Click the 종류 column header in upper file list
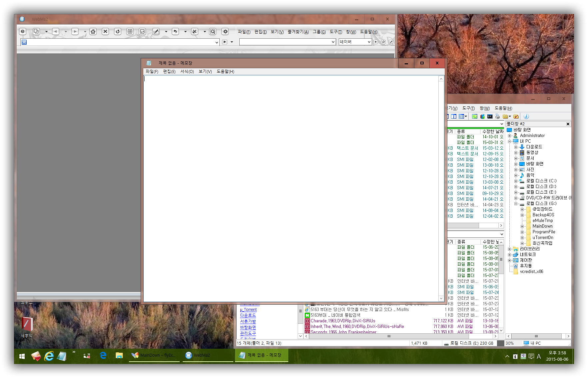Screen dimensions: 588x378 point(468,131)
